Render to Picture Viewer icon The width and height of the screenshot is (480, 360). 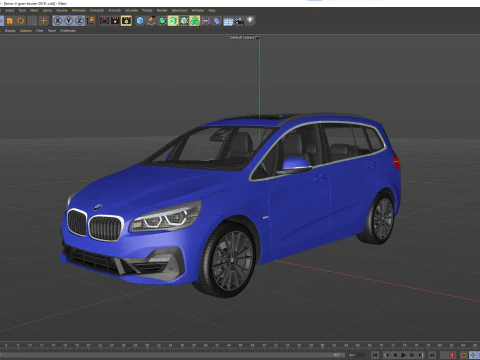click(115, 21)
